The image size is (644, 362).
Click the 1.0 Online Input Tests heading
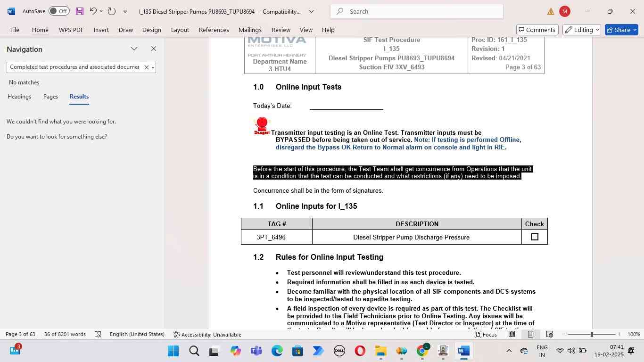pyautogui.click(x=297, y=87)
